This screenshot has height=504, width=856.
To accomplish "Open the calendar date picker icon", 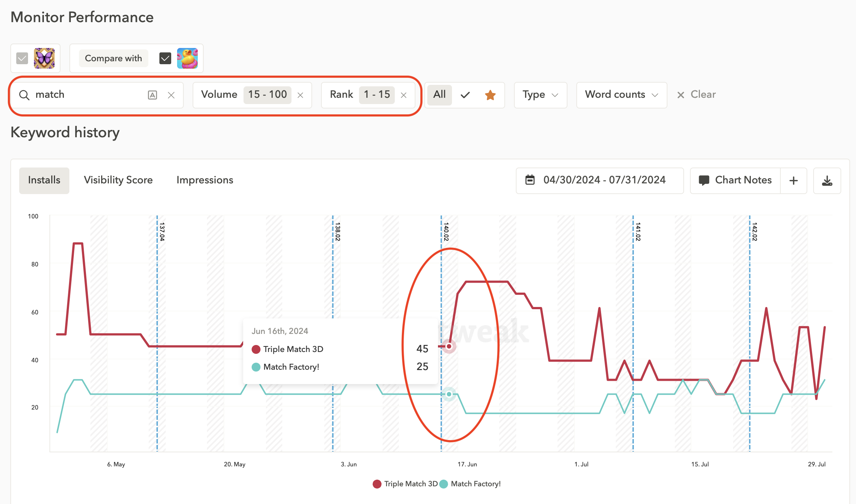I will tap(530, 180).
